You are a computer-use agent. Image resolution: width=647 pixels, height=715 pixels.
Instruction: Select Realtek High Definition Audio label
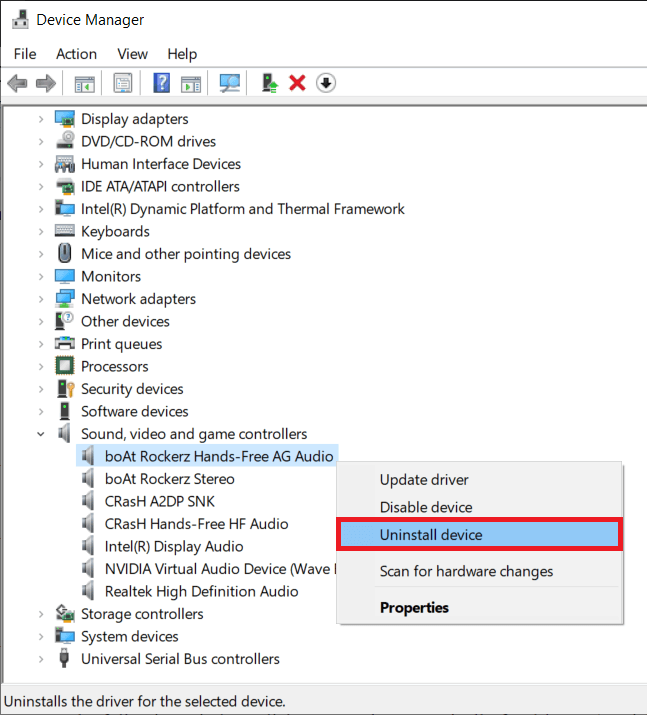202,591
